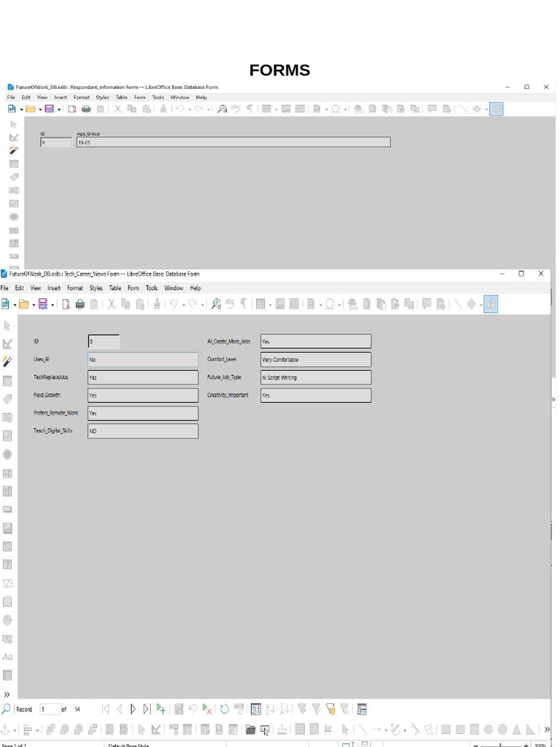Click Comfort_Level field Very Comfortable
The height and width of the screenshot is (747, 560).
316,359
